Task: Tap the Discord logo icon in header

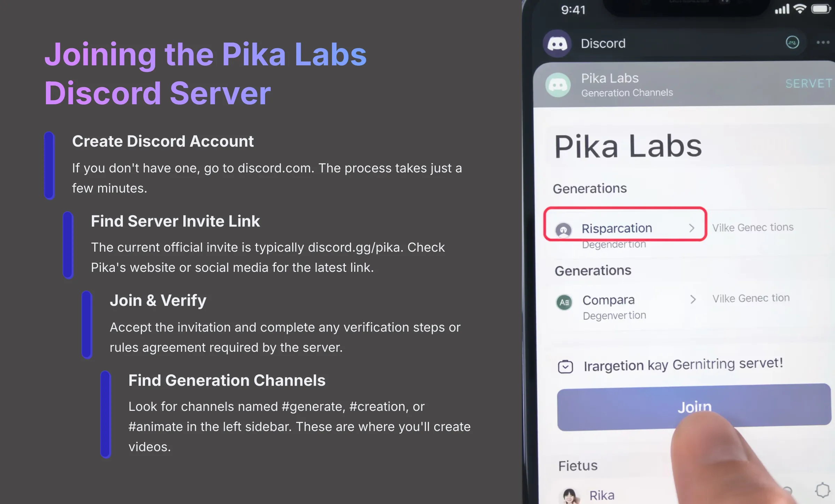Action: point(557,43)
